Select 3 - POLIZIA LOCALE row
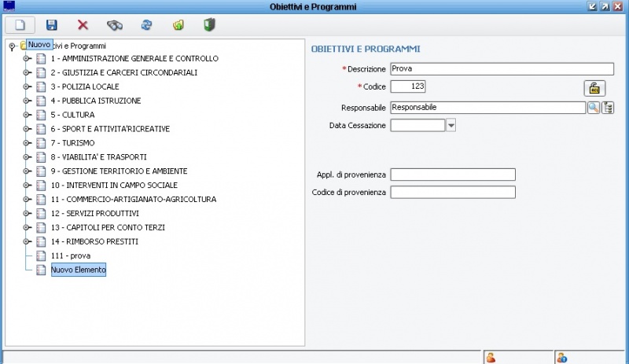629x364 pixels. pyautogui.click(x=85, y=86)
